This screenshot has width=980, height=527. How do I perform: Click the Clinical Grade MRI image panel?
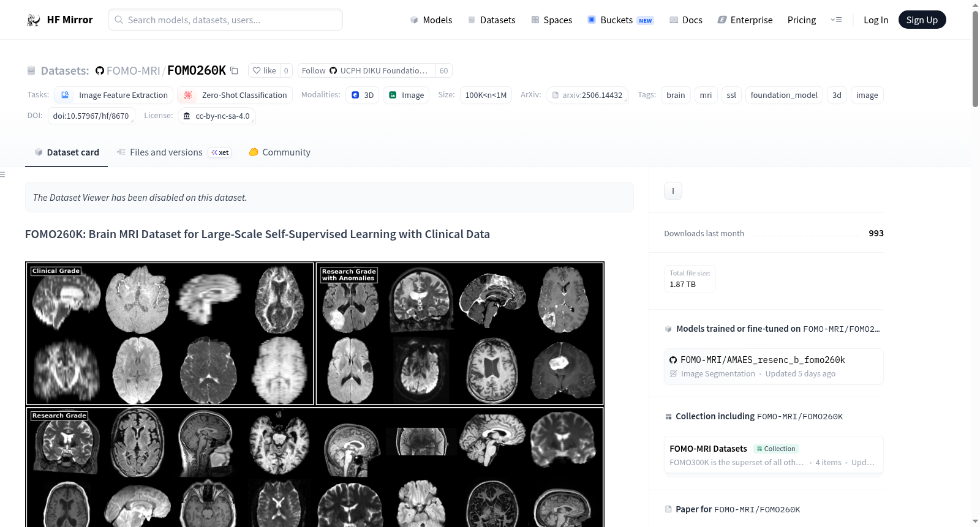[x=170, y=334]
